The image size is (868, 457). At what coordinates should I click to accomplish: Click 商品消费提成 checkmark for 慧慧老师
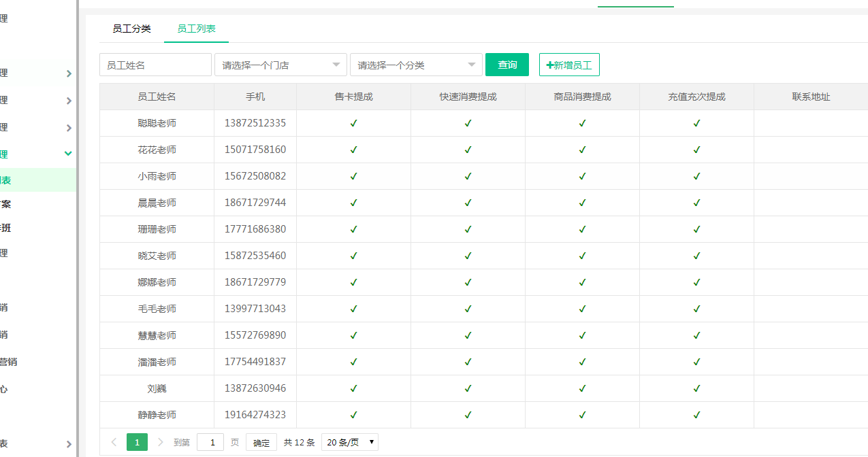tap(582, 335)
